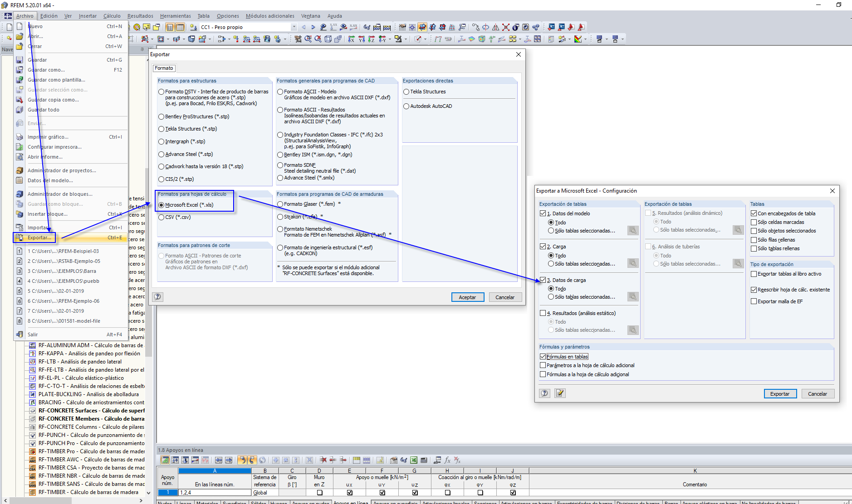Click 'Exportar' in the Excel configuration dialog

click(780, 393)
